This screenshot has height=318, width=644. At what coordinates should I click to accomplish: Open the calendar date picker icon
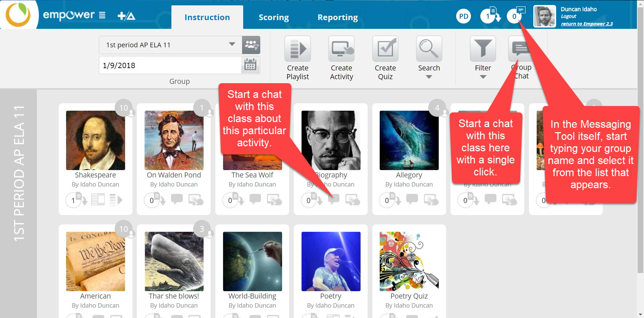coord(251,65)
